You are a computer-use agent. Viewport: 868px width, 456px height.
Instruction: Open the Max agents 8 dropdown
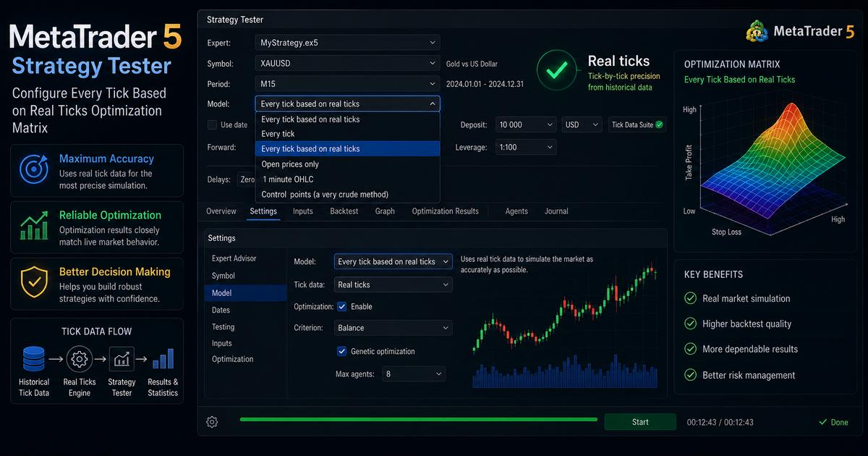[413, 374]
